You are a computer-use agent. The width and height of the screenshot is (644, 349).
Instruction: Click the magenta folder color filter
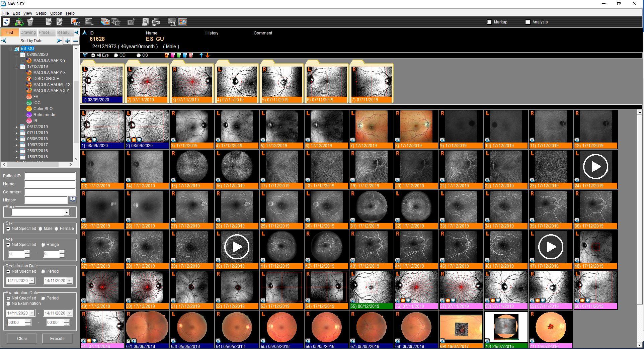coord(173,55)
